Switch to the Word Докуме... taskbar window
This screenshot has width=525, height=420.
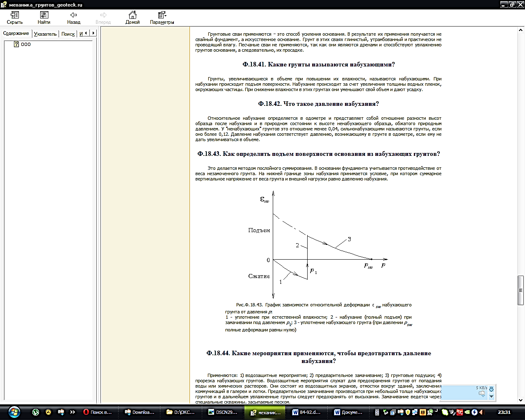pyautogui.click(x=349, y=412)
